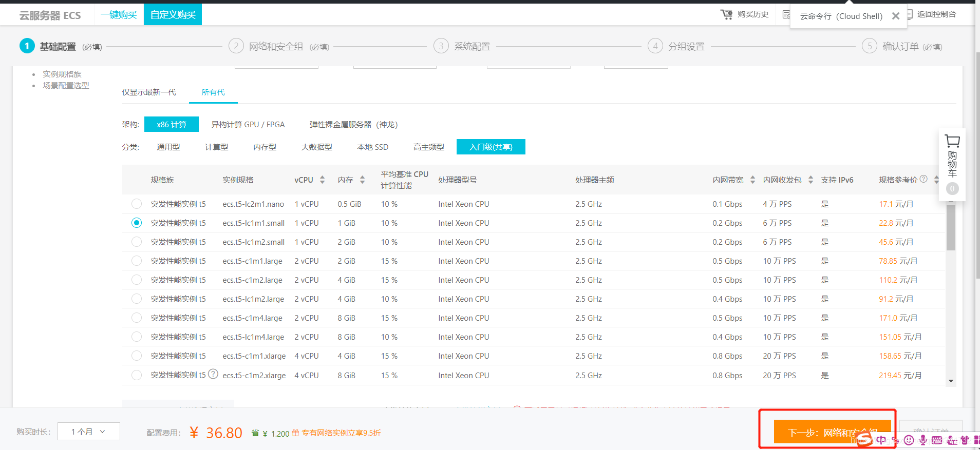
Task: Open Sogou skin shirt icon
Action: 965,440
